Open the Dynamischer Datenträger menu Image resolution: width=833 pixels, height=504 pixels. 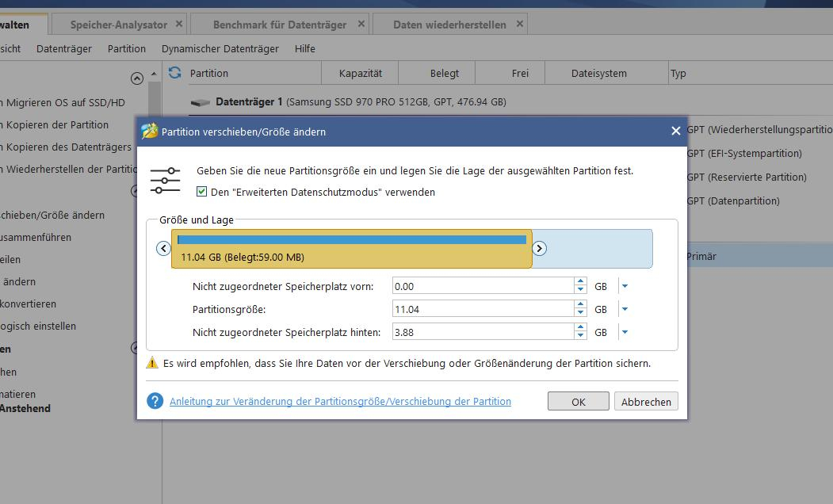coord(219,48)
